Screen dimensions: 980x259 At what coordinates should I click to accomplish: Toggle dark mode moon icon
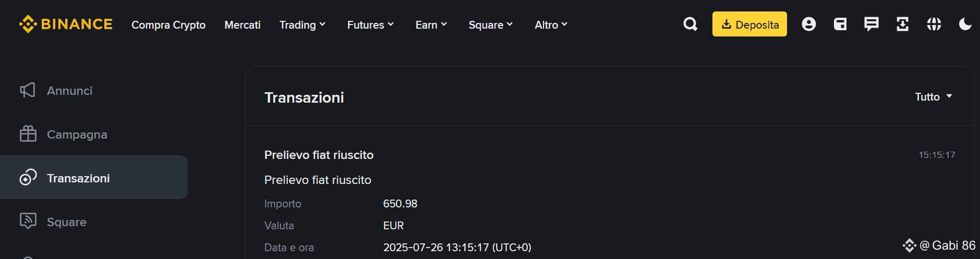(x=965, y=24)
